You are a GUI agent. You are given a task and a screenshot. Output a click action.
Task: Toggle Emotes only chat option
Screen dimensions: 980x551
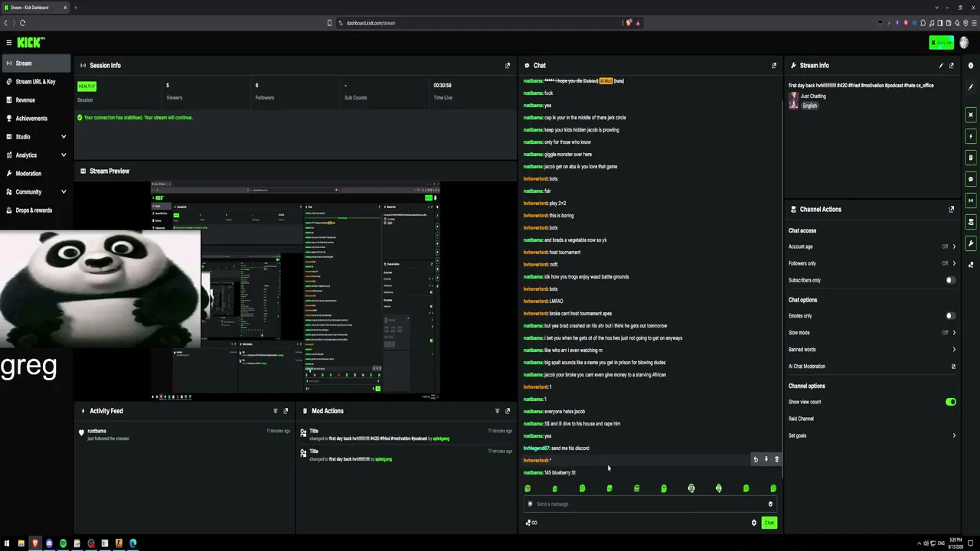(x=950, y=316)
